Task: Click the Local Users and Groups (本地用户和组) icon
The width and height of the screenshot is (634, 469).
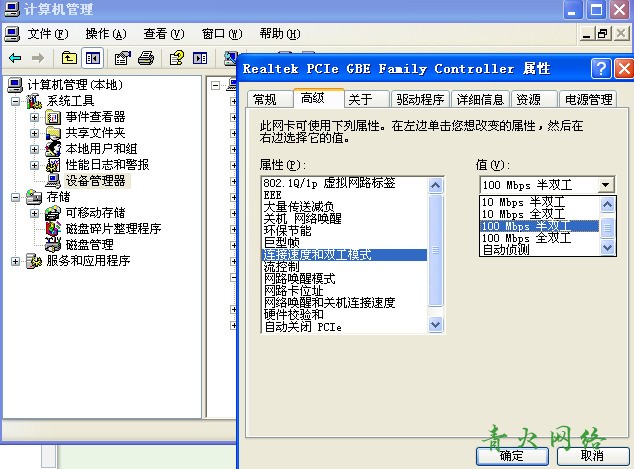Action: coord(53,149)
